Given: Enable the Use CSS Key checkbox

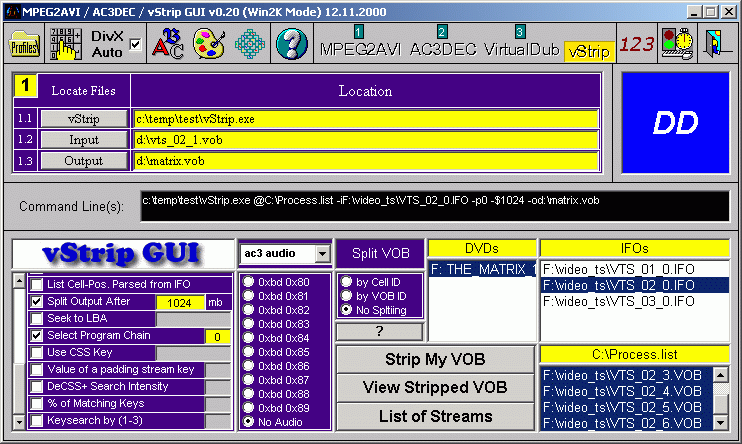Looking at the screenshot, I should 36,353.
